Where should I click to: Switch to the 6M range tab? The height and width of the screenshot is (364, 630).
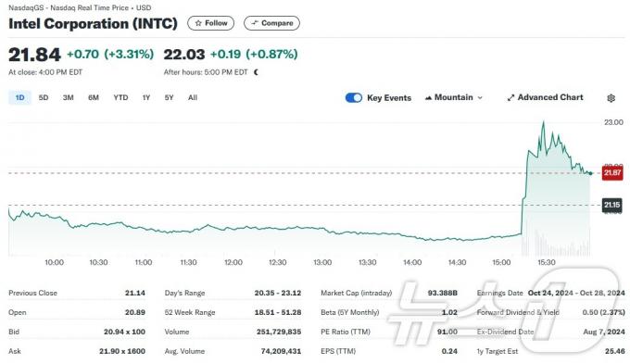(94, 97)
